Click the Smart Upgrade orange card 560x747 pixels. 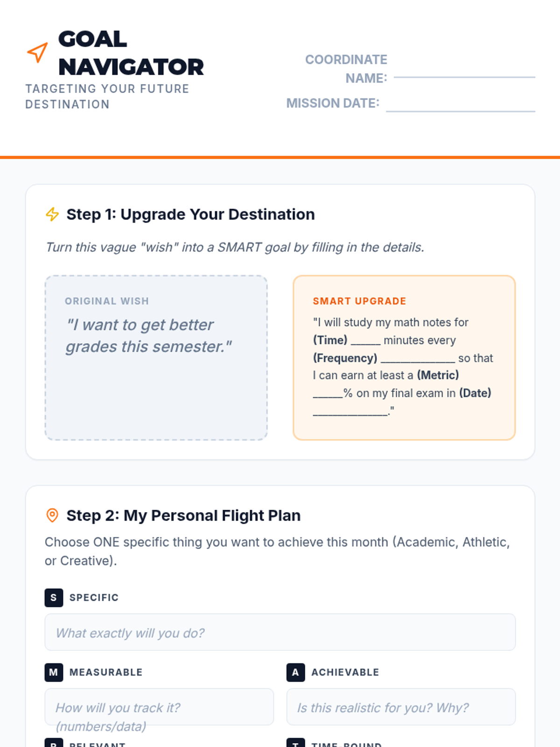coord(404,358)
